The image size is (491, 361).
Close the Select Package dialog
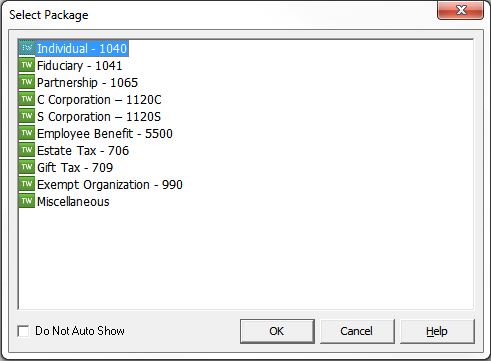click(x=460, y=10)
